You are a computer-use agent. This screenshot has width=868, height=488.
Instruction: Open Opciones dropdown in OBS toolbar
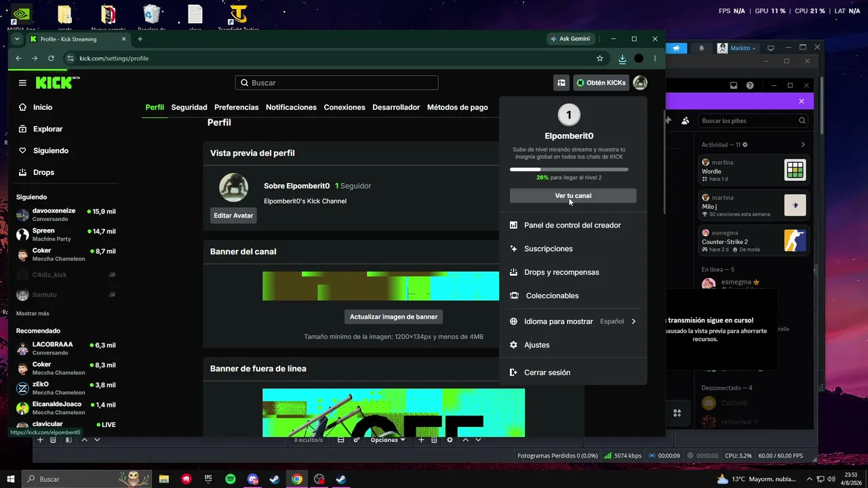pyautogui.click(x=388, y=440)
